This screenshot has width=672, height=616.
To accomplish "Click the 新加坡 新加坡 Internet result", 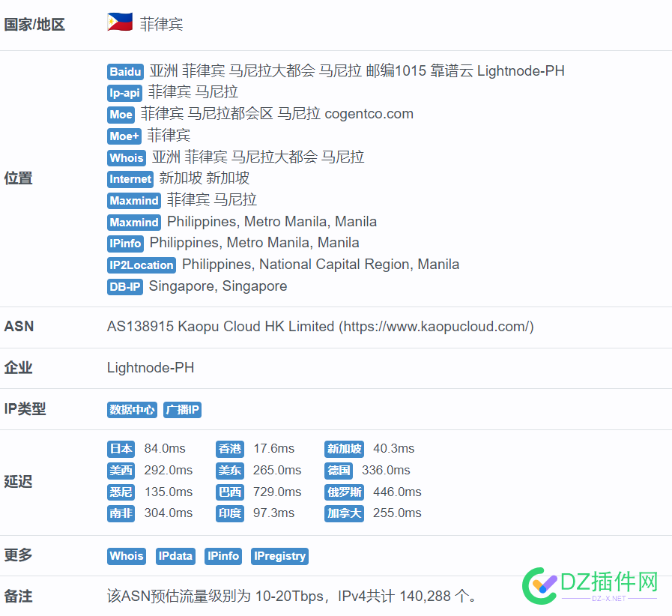I will (x=205, y=178).
